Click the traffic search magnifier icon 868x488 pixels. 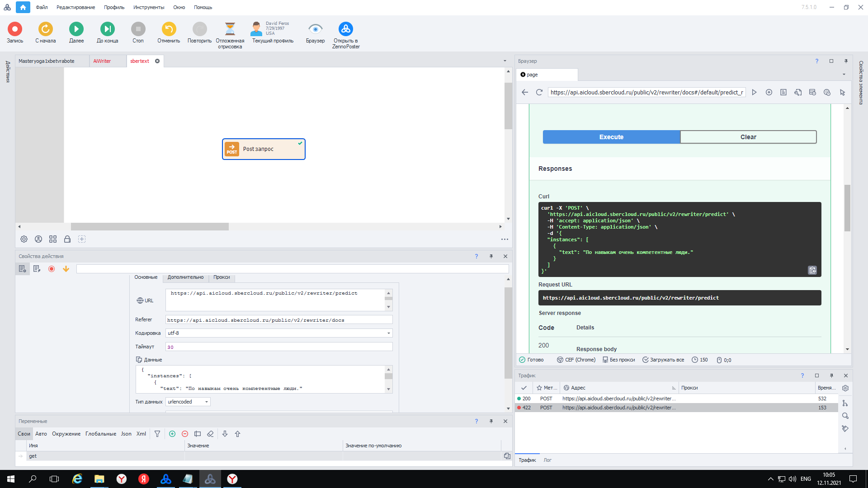[845, 416]
